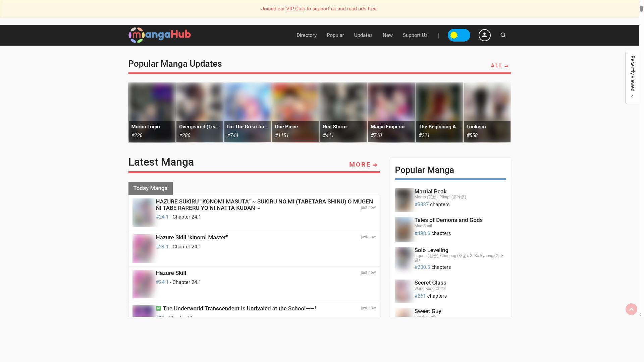The width and height of the screenshot is (644, 362).
Task: Open chapter #24.1 of Hazure Skill
Action: (x=162, y=282)
